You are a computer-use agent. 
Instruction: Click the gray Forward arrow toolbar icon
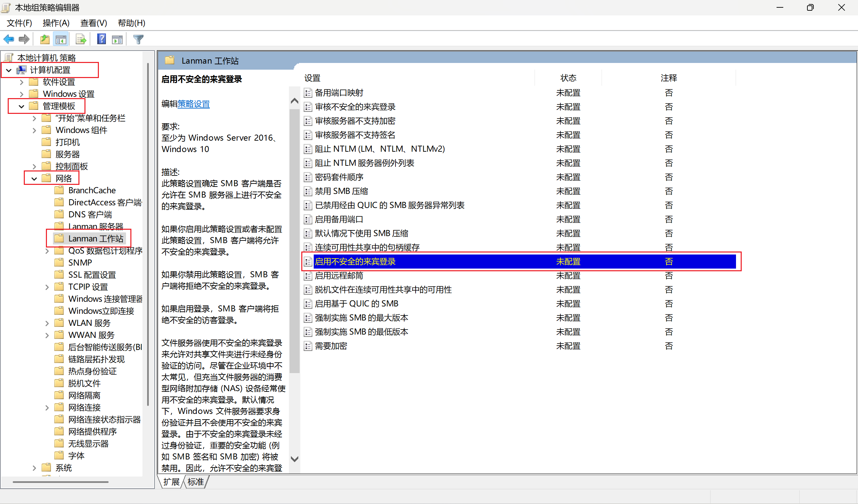click(24, 40)
